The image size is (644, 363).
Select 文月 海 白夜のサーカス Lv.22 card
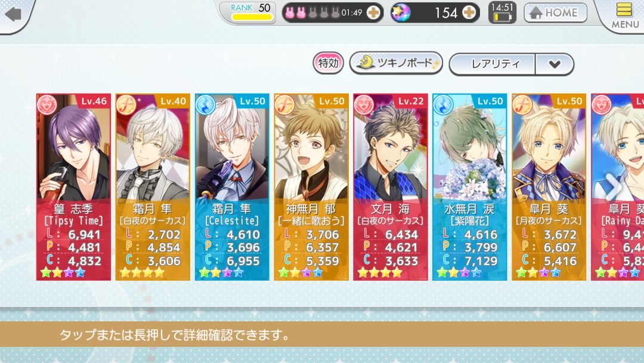coord(391,187)
